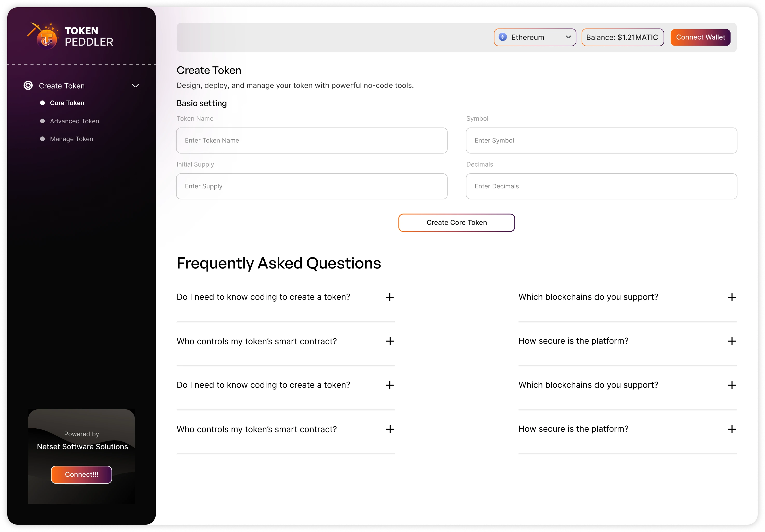Click plus icon beside first 'How secure is the platform?'
The width and height of the screenshot is (765, 532).
[x=732, y=341]
